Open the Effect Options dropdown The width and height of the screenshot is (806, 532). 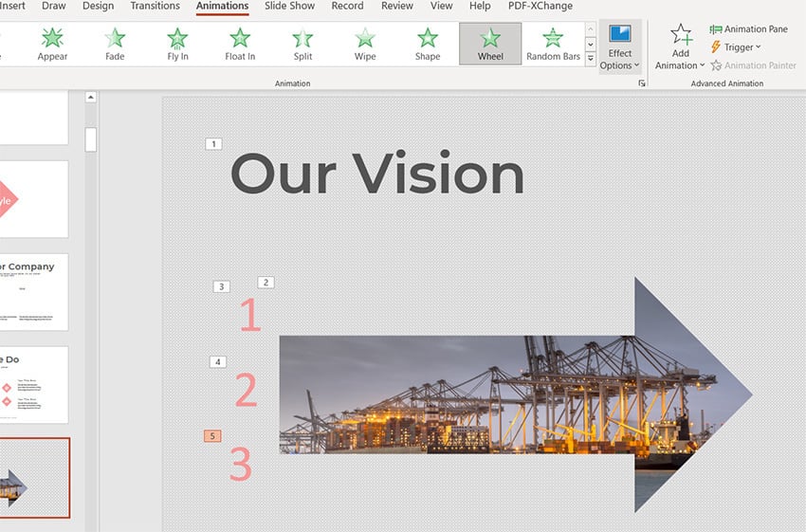(620, 47)
